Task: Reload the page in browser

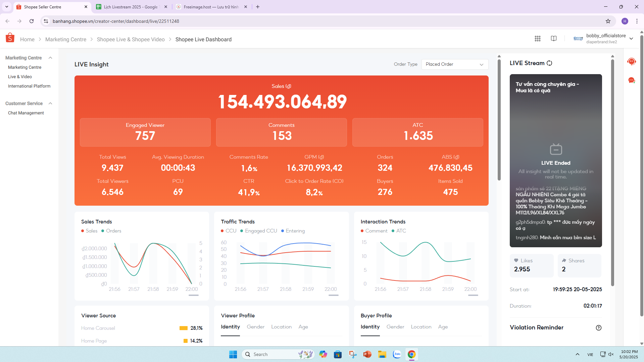Action: click(x=32, y=21)
